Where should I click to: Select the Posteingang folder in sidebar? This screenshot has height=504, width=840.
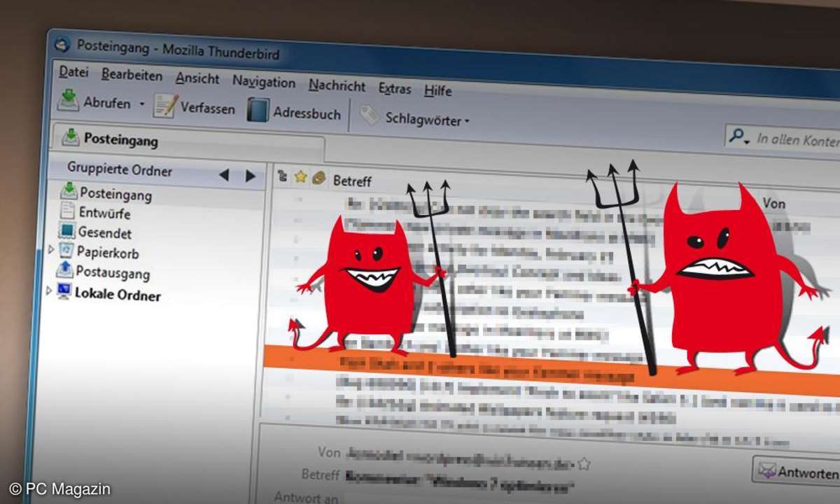[106, 192]
